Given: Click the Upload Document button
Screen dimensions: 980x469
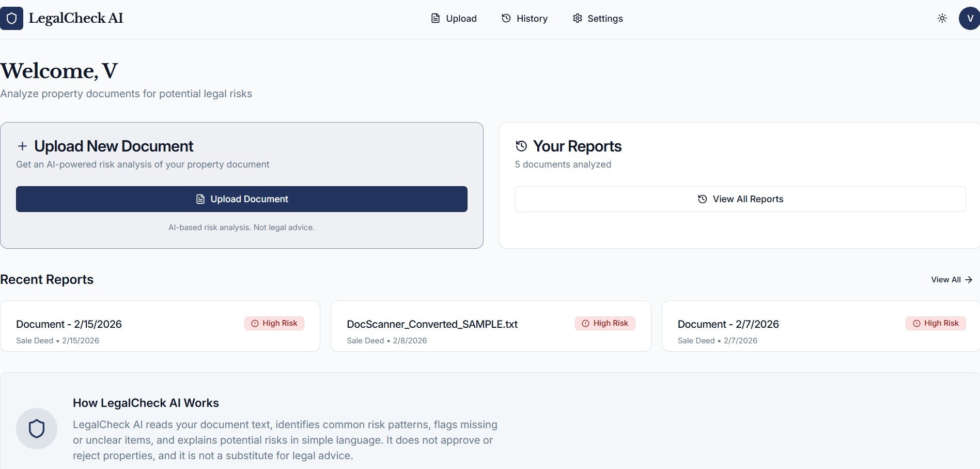Looking at the screenshot, I should [x=241, y=199].
